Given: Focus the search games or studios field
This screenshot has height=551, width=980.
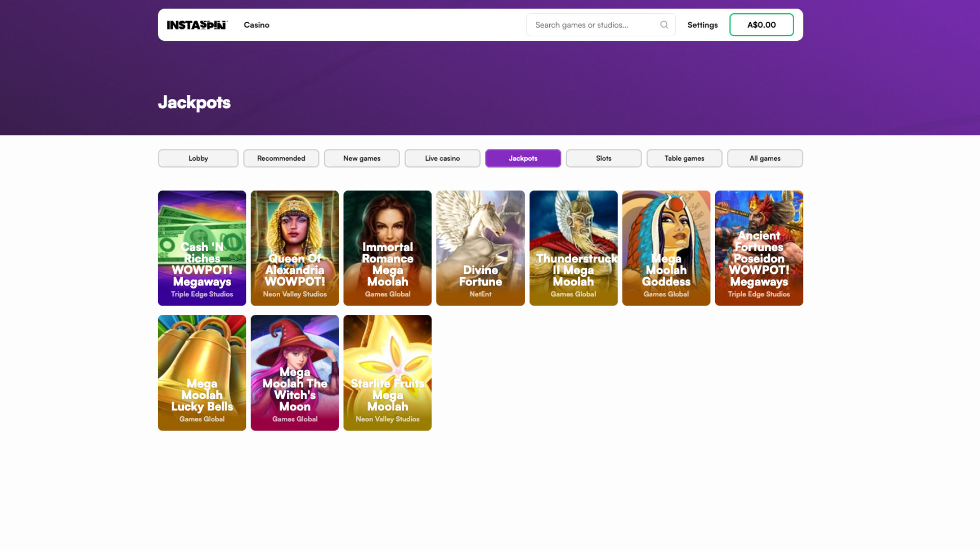Looking at the screenshot, I should pos(601,24).
